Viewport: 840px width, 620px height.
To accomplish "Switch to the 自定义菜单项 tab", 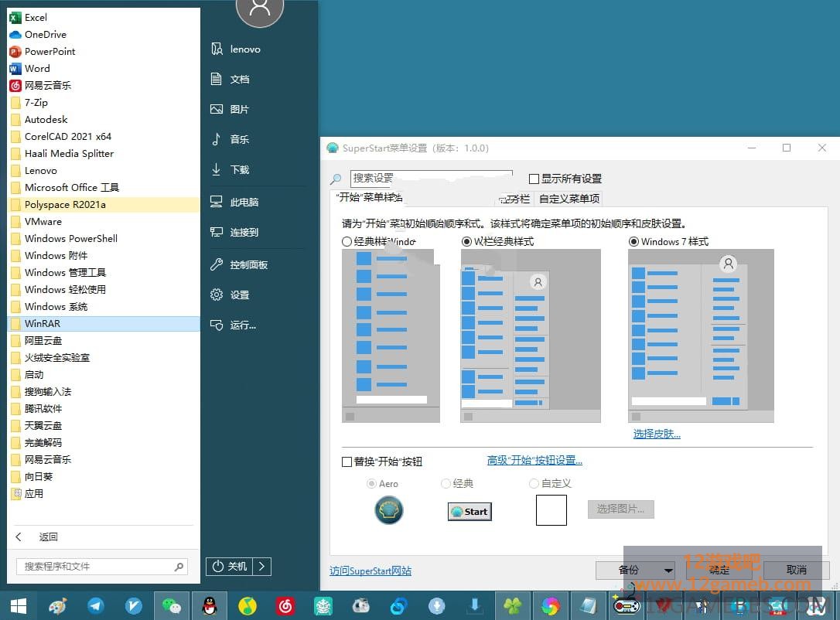I will pos(569,199).
